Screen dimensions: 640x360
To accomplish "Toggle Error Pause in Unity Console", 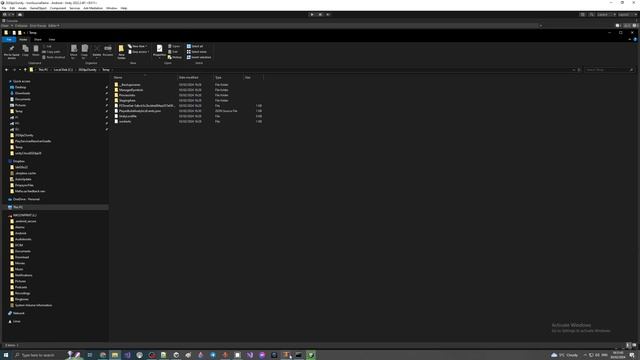I will [38, 26].
